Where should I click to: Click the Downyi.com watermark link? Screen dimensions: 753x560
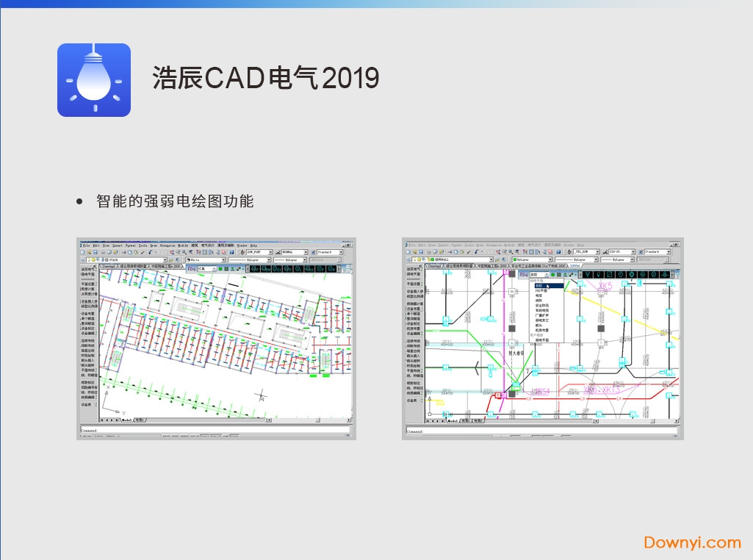click(692, 542)
